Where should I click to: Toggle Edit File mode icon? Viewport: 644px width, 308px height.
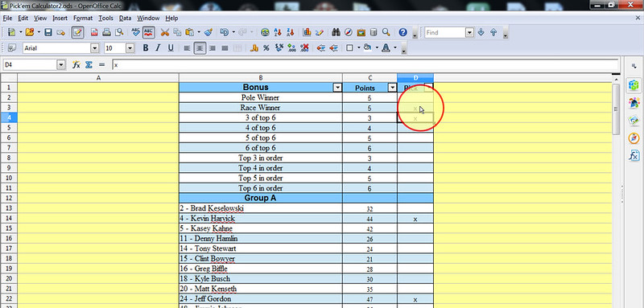pyautogui.click(x=77, y=32)
